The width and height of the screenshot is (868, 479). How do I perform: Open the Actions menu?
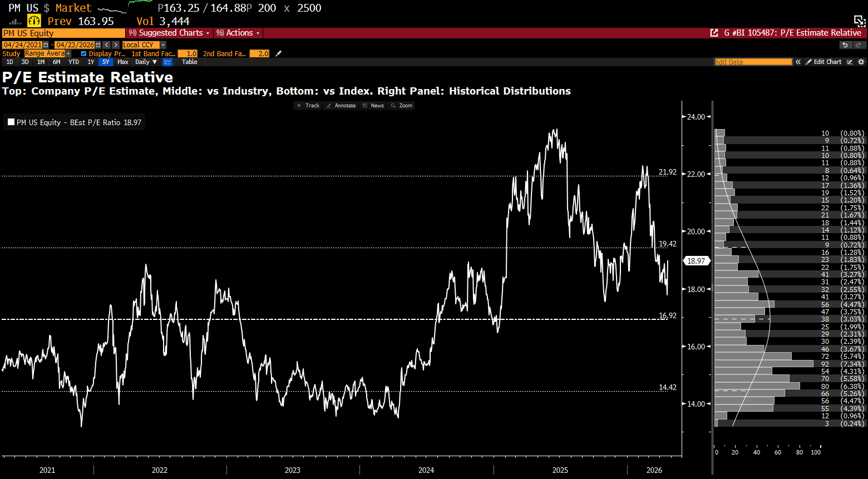(x=239, y=33)
